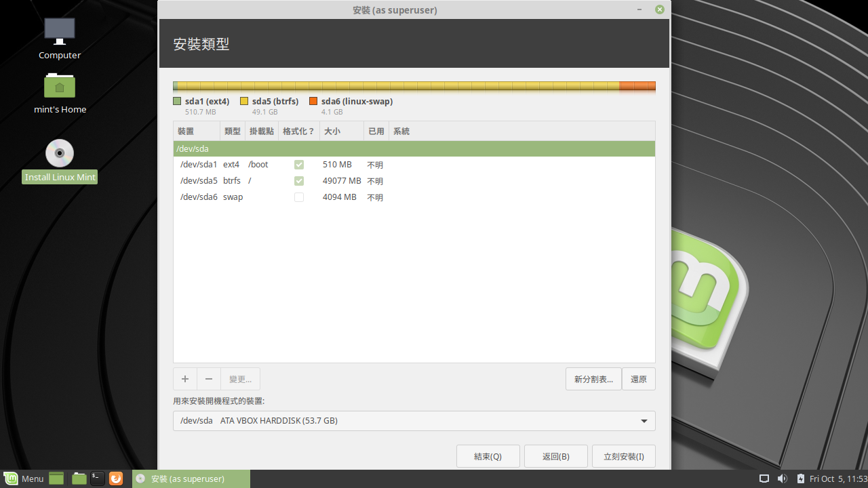Open the battery power tray icon
Image resolution: width=868 pixels, height=488 pixels.
coord(800,479)
